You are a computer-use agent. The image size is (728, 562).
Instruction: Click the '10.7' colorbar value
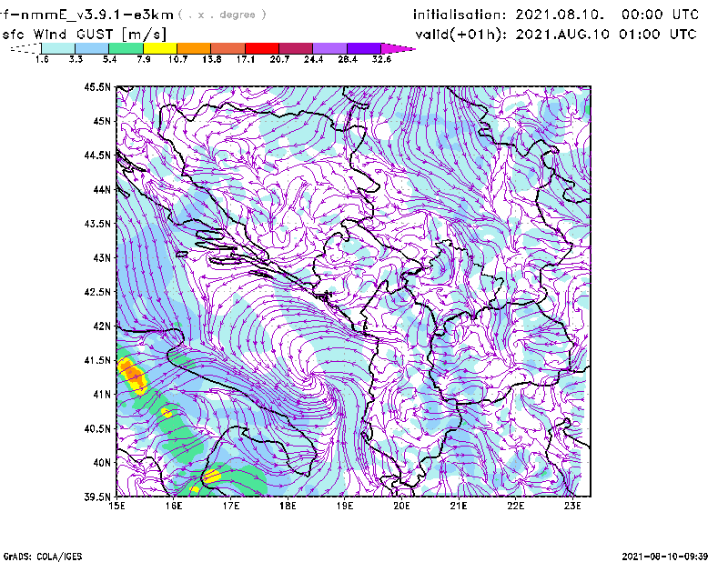click(x=177, y=59)
